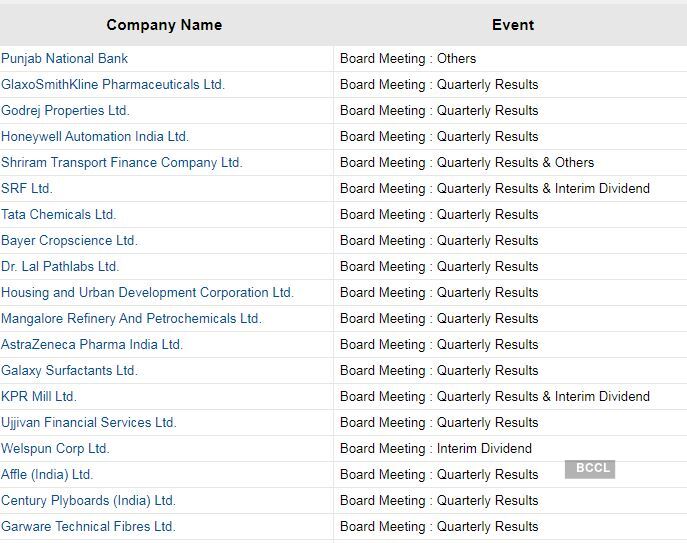The width and height of the screenshot is (687, 543).
Task: Open Bayer Cropscience Ltd. link
Action: click(x=70, y=241)
